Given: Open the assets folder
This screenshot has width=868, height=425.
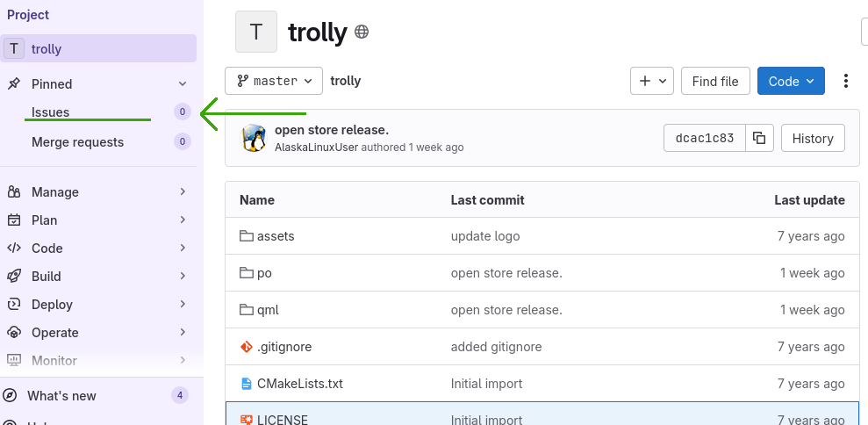Looking at the screenshot, I should tap(276, 236).
